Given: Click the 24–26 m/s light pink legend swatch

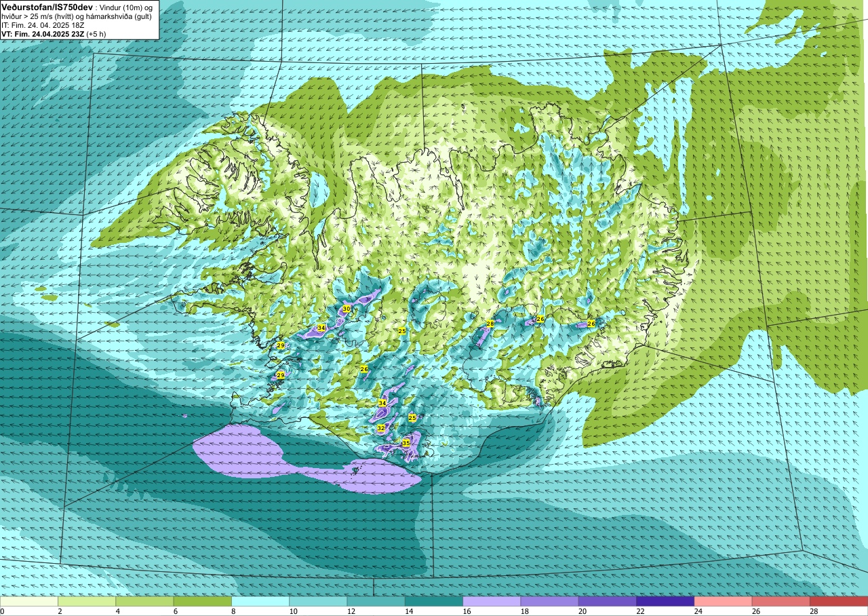Looking at the screenshot, I should coord(723,601).
